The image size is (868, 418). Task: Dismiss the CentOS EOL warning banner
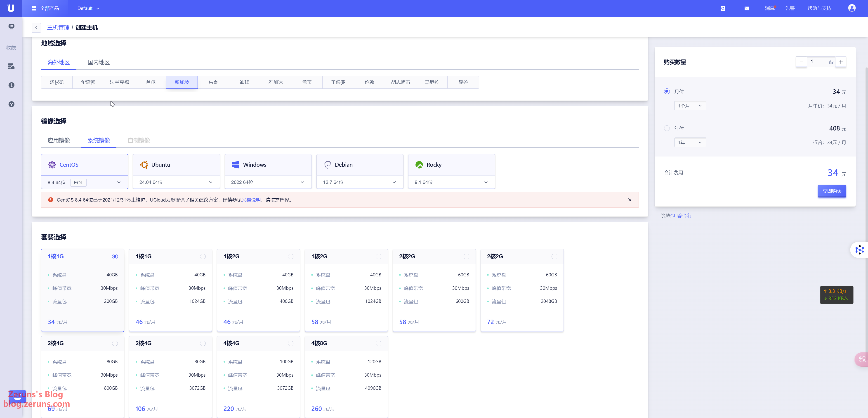[630, 200]
